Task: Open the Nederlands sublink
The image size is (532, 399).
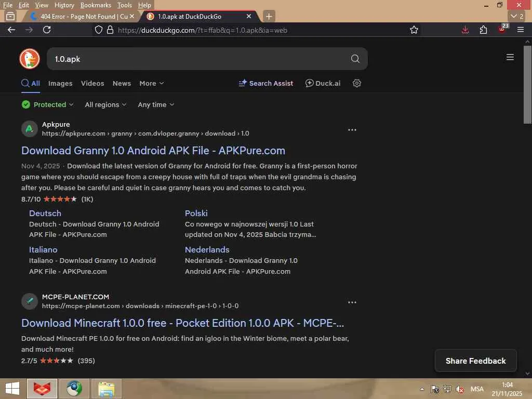Action: (207, 249)
